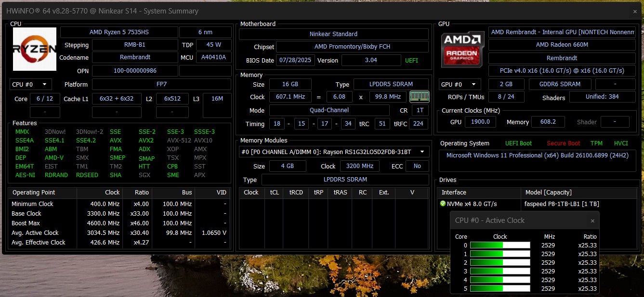644x297 pixels.
Task: Click the Core 0 clock bar
Action: coord(499,245)
